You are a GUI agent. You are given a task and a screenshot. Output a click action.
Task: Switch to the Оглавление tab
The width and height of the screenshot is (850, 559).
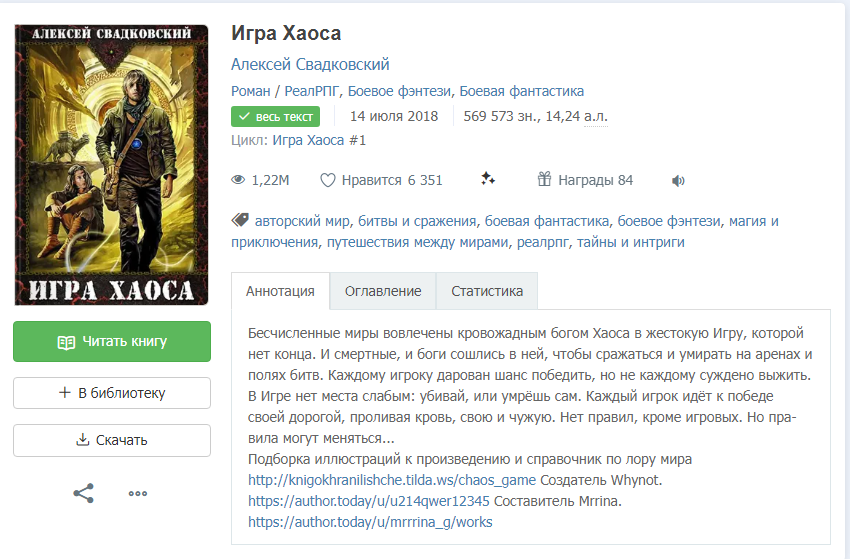point(383,291)
